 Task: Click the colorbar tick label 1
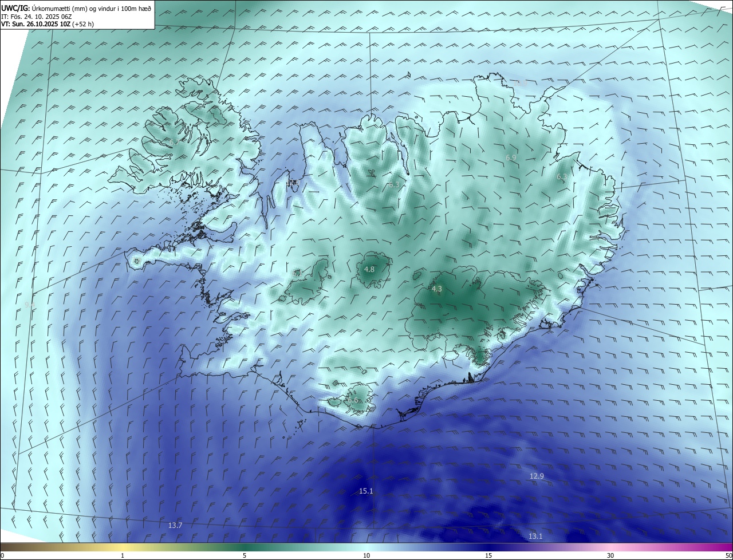pos(123,556)
